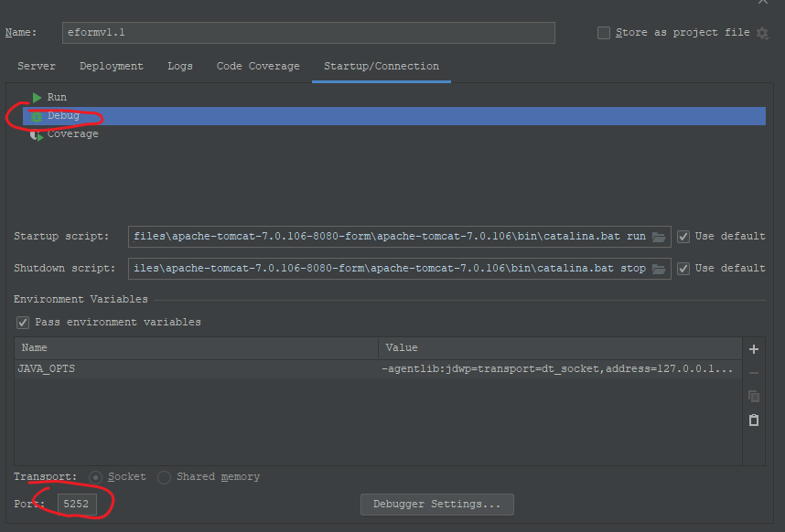Click the Debugger Settings button
The image size is (785, 532).
[437, 505]
